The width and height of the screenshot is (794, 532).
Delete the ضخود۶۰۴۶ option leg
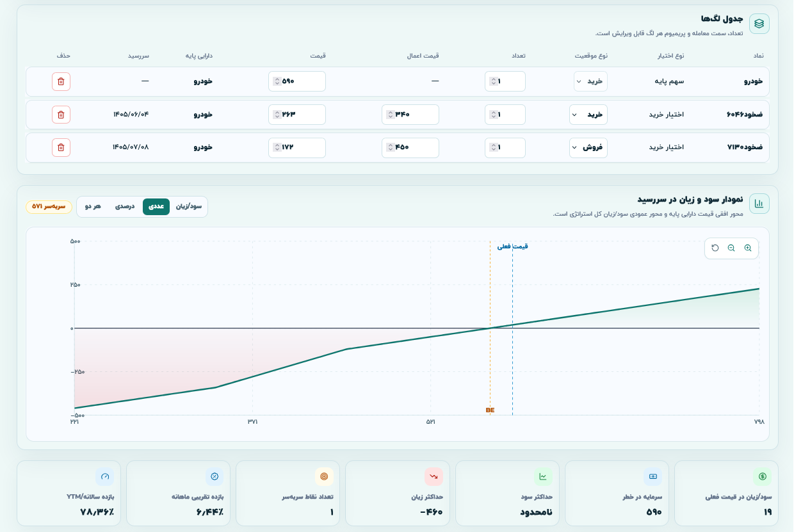tap(61, 115)
